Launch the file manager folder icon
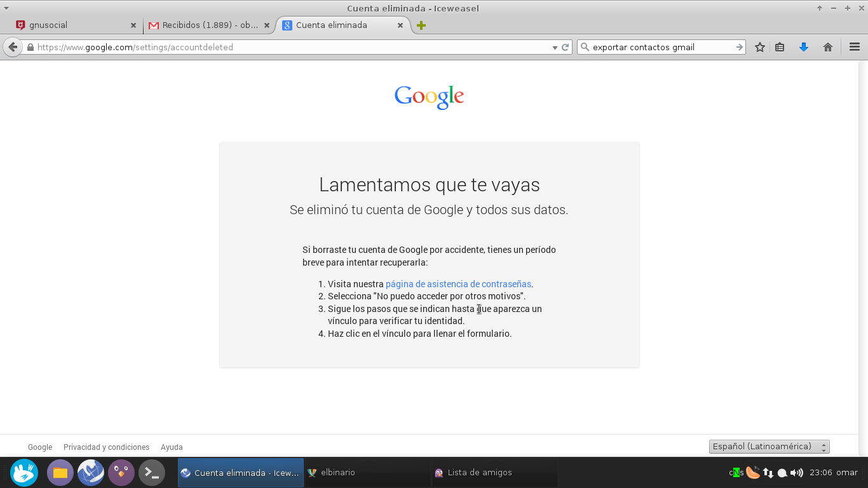The image size is (868, 488). click(x=60, y=473)
